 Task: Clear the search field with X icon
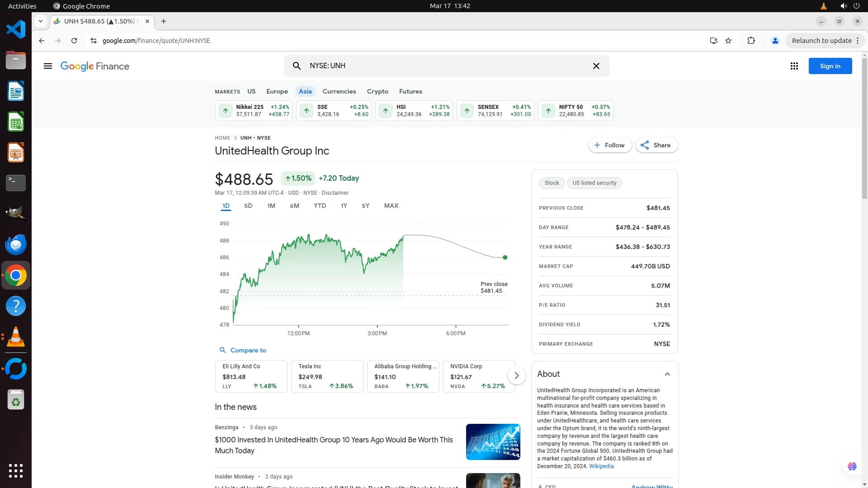click(x=596, y=66)
